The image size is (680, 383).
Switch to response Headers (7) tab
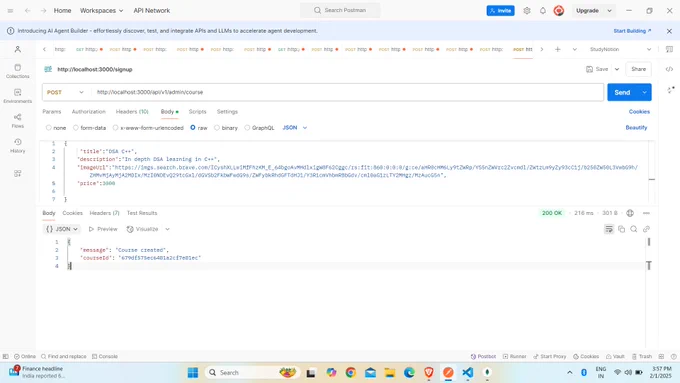click(x=104, y=213)
